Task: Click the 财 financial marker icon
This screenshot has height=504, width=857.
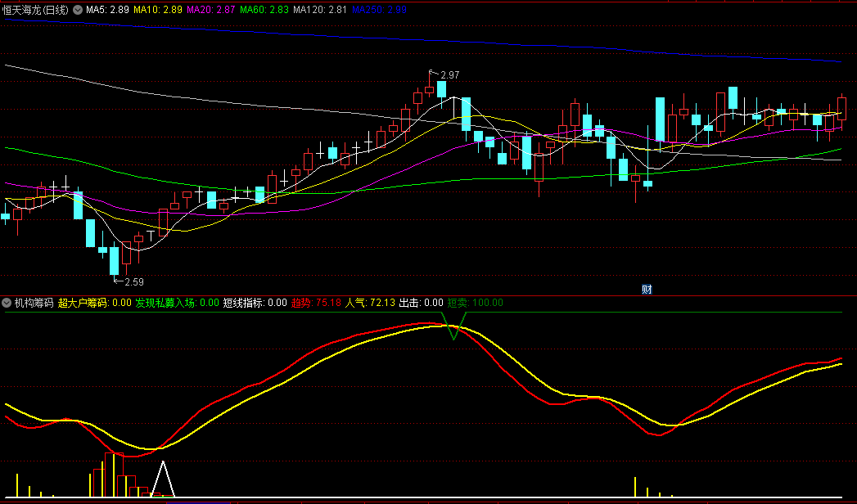Action: [x=647, y=290]
